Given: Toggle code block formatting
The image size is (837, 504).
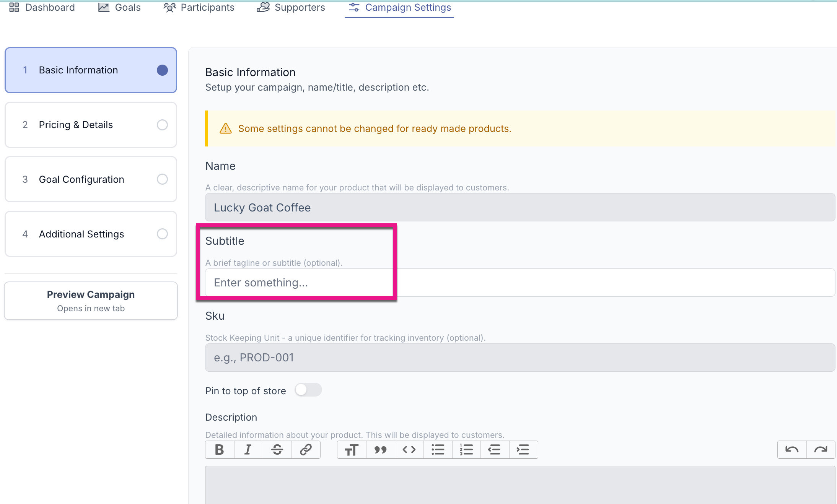Looking at the screenshot, I should [409, 450].
